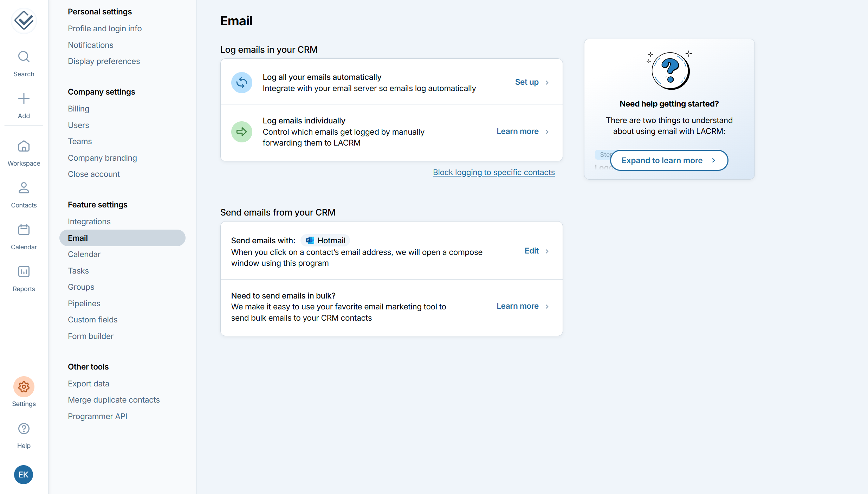Click the auto-log sync arrows icon
Viewport: 868px width, 494px height.
242,83
